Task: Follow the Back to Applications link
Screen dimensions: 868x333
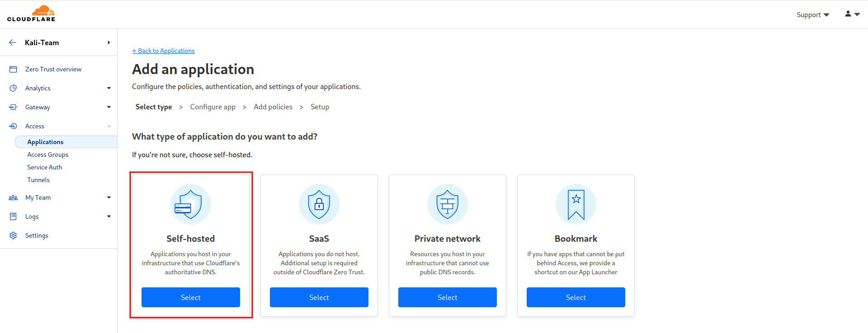Action: [163, 51]
